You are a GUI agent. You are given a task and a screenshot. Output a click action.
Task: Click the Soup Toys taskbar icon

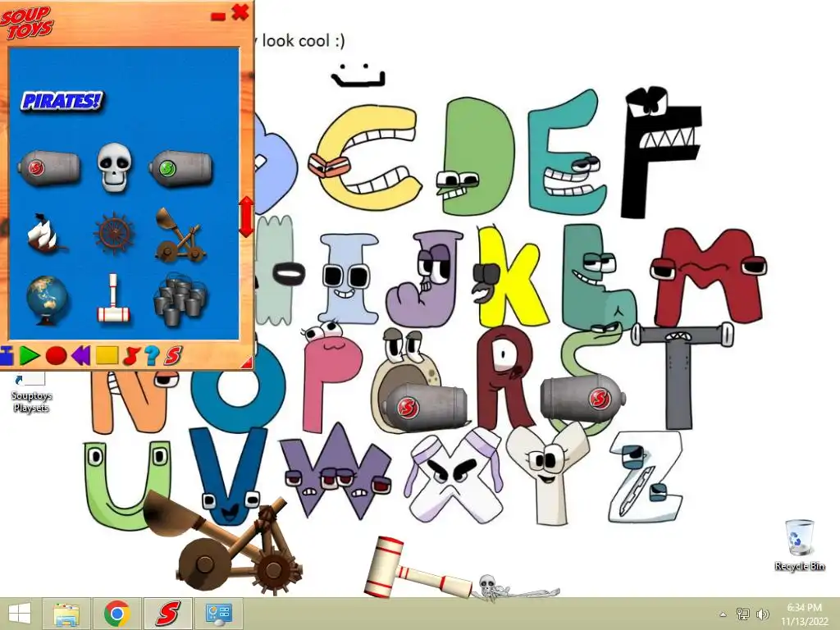pos(168,614)
